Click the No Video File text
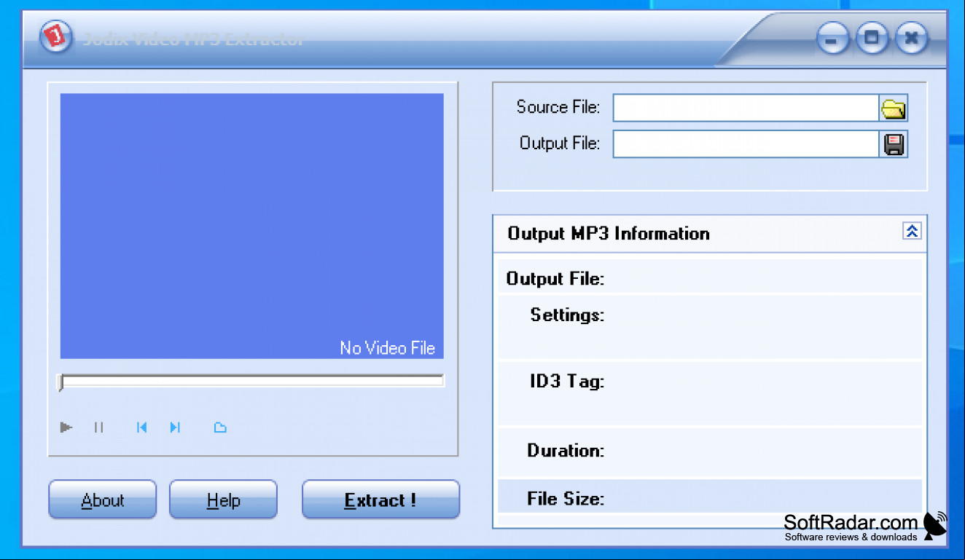Screen dimensions: 965x560 click(x=387, y=348)
